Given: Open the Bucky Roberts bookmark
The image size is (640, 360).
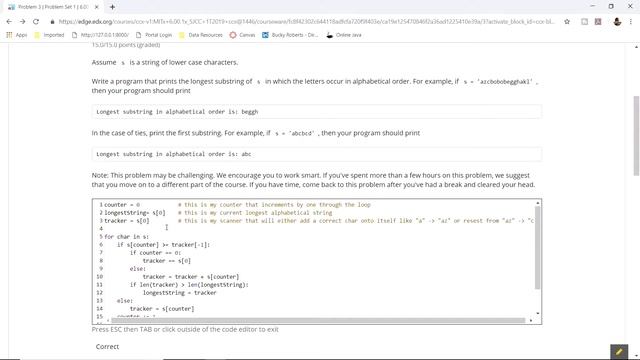Looking at the screenshot, I should (290, 35).
